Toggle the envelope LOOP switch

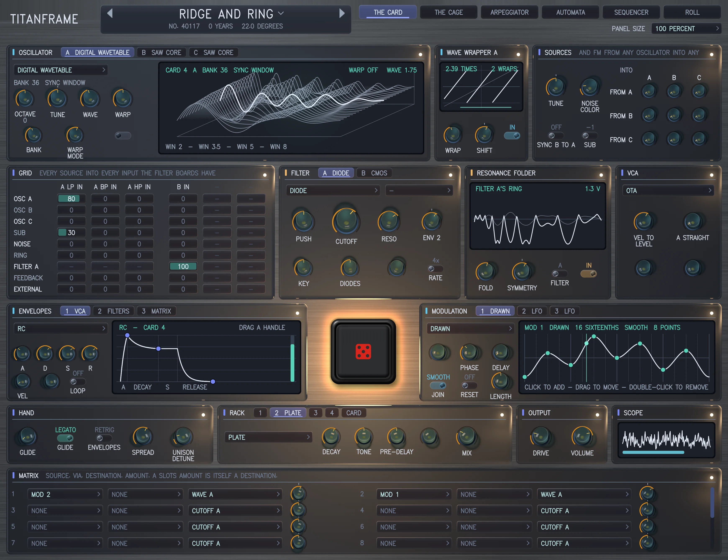click(78, 382)
